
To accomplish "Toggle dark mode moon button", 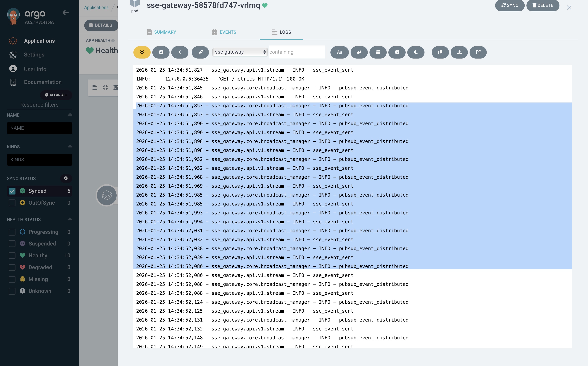I will click(416, 52).
